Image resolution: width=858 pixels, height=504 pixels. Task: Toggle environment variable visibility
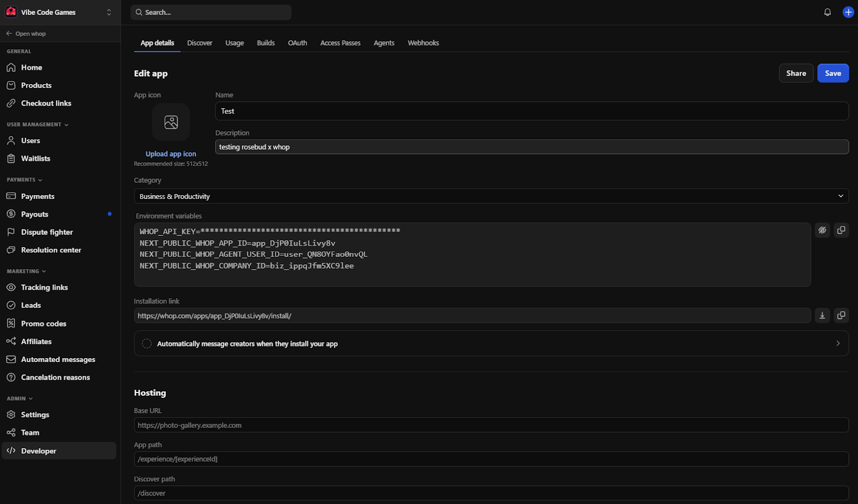coord(822,230)
